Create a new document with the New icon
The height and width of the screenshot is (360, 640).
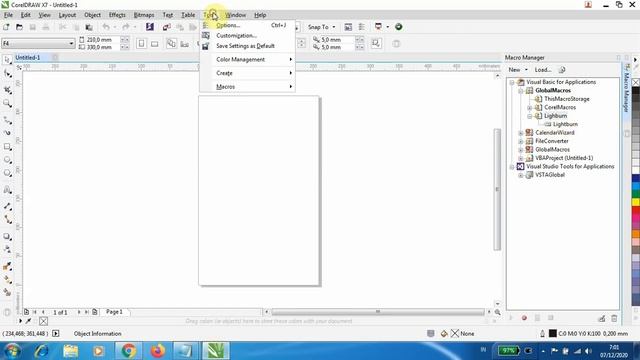pyautogui.click(x=6, y=27)
